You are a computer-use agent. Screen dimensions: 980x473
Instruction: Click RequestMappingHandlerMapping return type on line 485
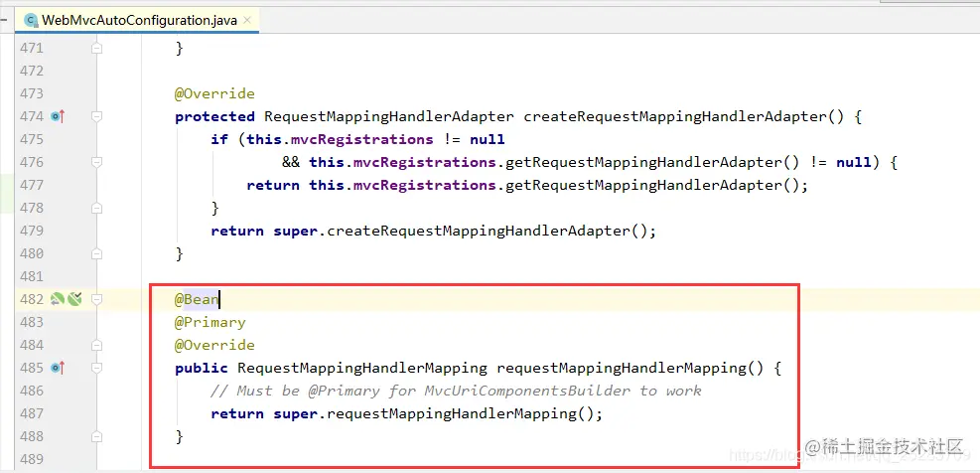[361, 368]
